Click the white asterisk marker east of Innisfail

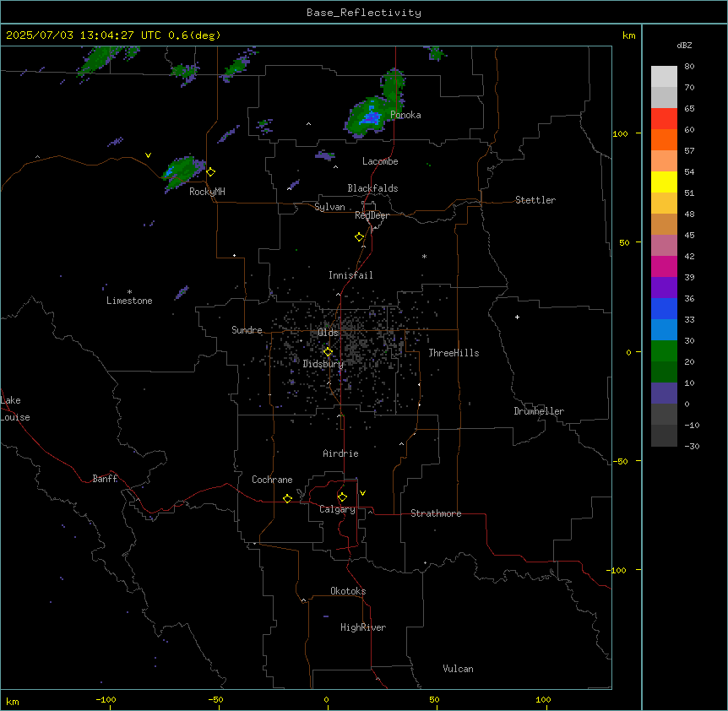424,256
